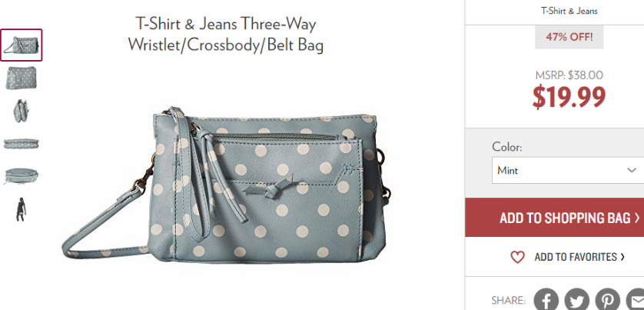The width and height of the screenshot is (644, 310).
Task: Pin this bag using the Pinterest icon
Action: point(607,300)
